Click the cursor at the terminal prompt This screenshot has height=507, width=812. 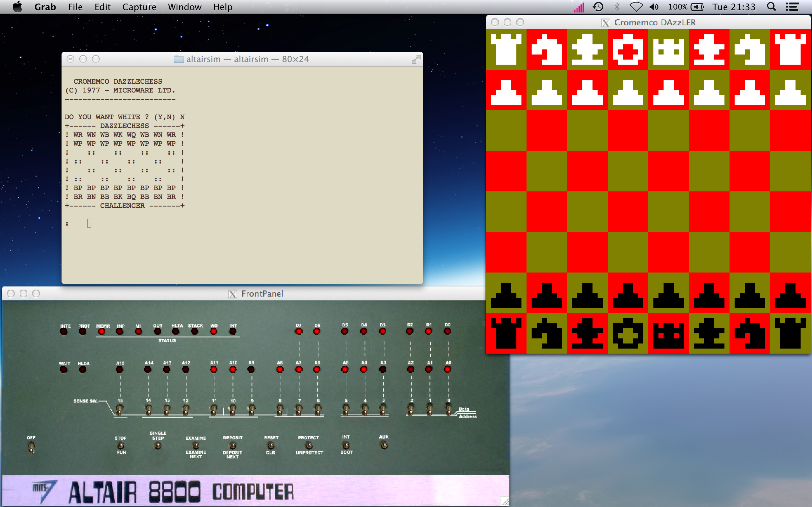(89, 223)
